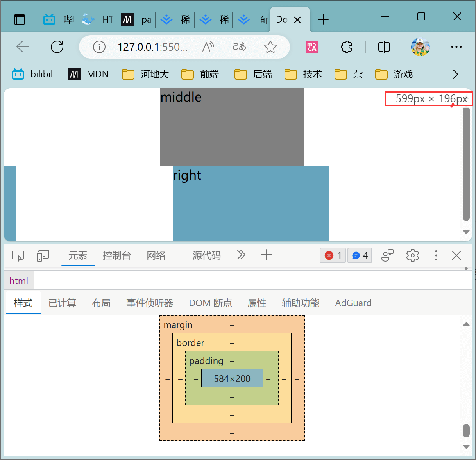This screenshot has height=460, width=476.
Task: Add this page to favorites star
Action: point(270,47)
